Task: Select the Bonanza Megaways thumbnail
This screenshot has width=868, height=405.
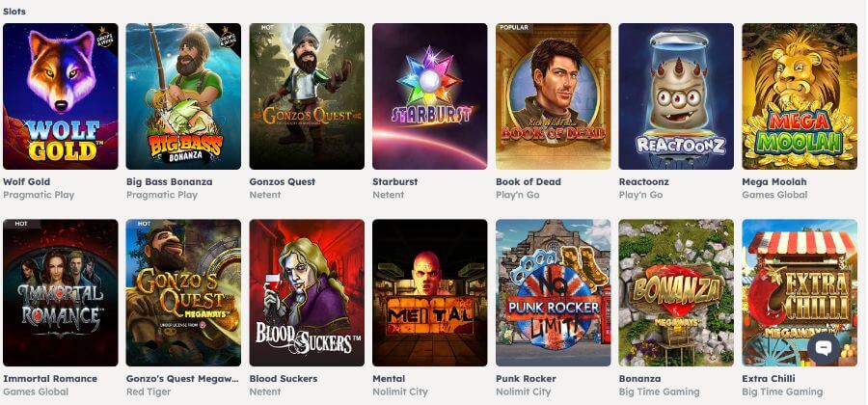Action: click(676, 293)
